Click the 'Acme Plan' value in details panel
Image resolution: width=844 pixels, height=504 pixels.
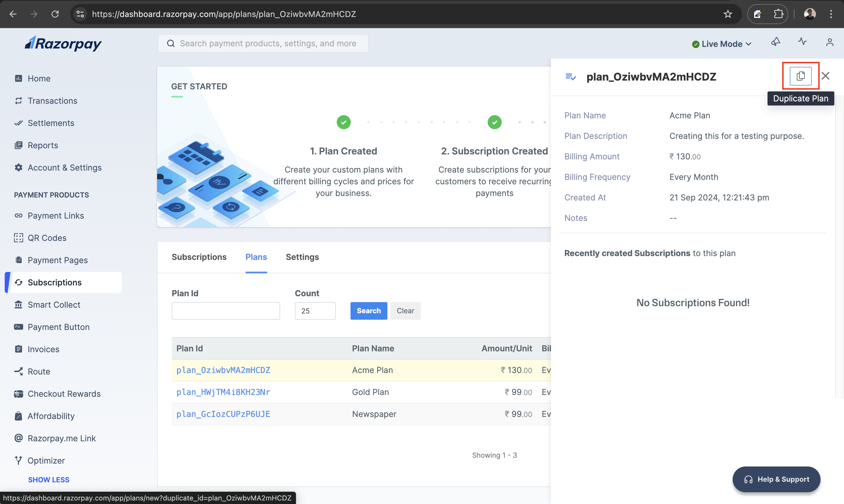point(690,115)
